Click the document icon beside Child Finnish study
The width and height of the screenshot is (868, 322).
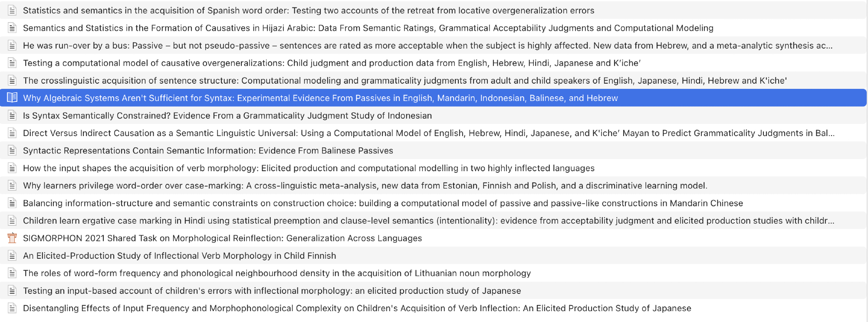point(12,256)
